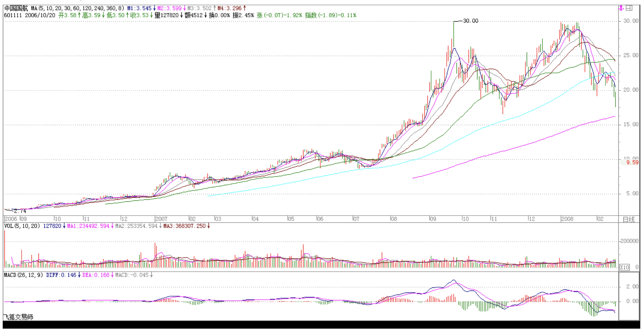Select the M2 magenta average value
This screenshot has height=332, width=644.
[170, 8]
